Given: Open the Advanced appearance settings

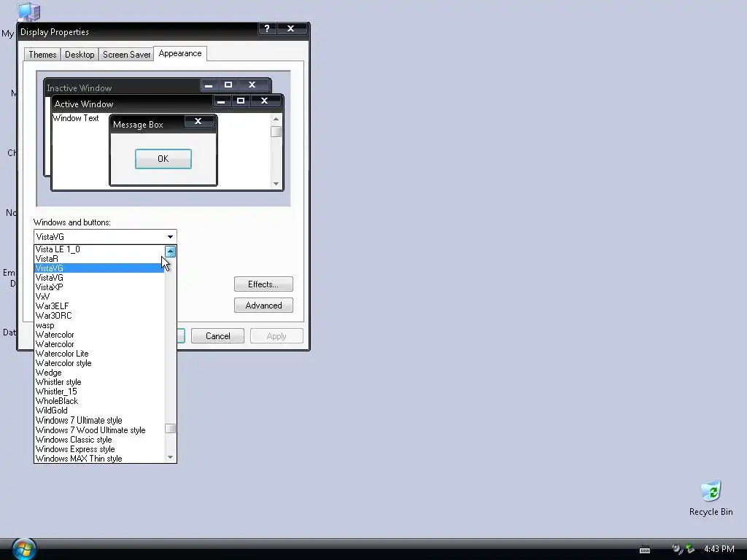Looking at the screenshot, I should 263,306.
